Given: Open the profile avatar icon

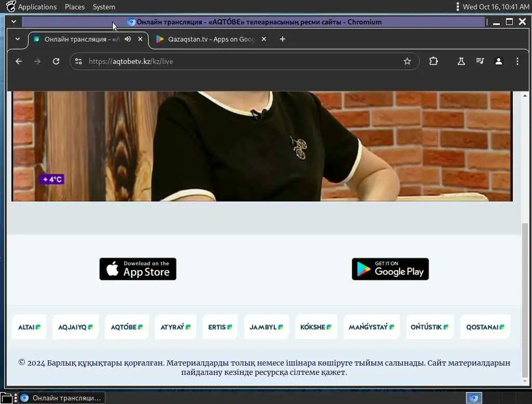Looking at the screenshot, I should [498, 61].
